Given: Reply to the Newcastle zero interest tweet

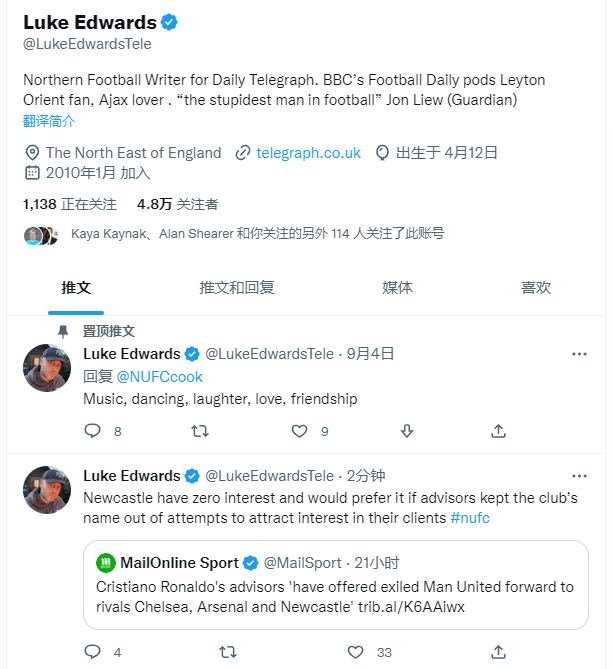Looking at the screenshot, I should tap(92, 652).
